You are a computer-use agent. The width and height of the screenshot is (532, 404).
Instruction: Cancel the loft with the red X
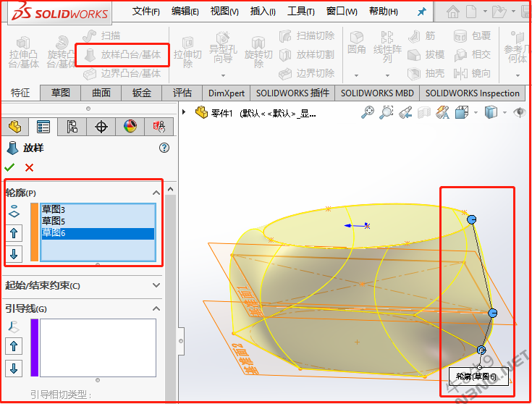[x=29, y=167]
